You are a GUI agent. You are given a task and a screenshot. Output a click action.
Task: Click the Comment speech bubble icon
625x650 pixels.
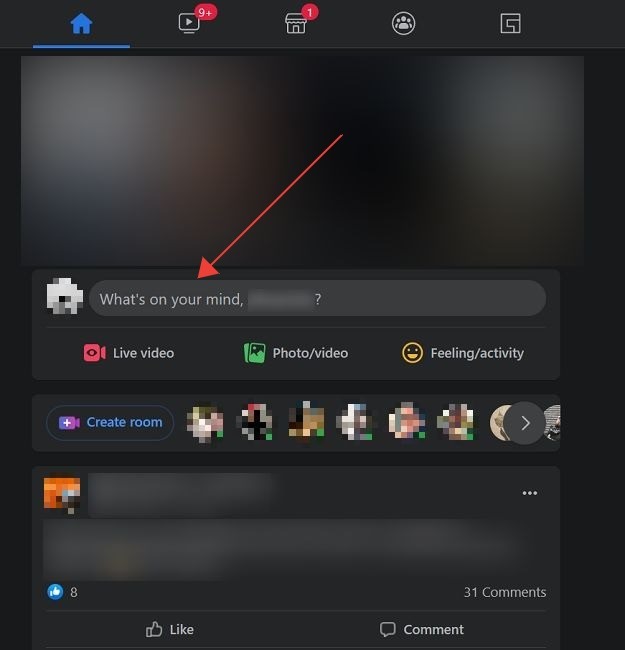coord(388,630)
